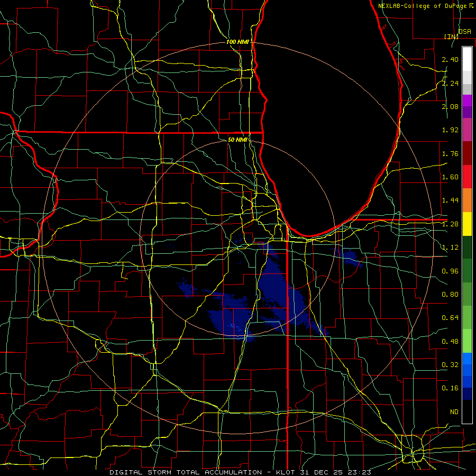This screenshot has width=476, height=476.
Task: Pick the yellow legend swatch
Action: coord(467,224)
